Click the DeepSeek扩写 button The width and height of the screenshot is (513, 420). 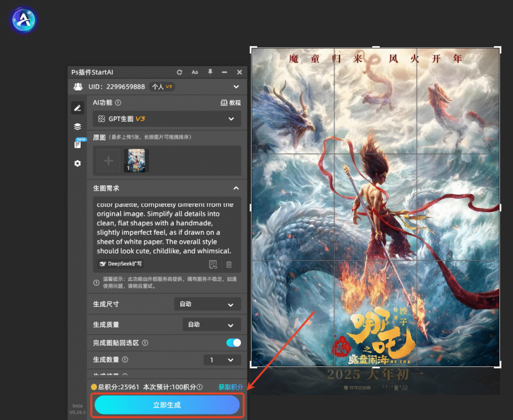121,264
